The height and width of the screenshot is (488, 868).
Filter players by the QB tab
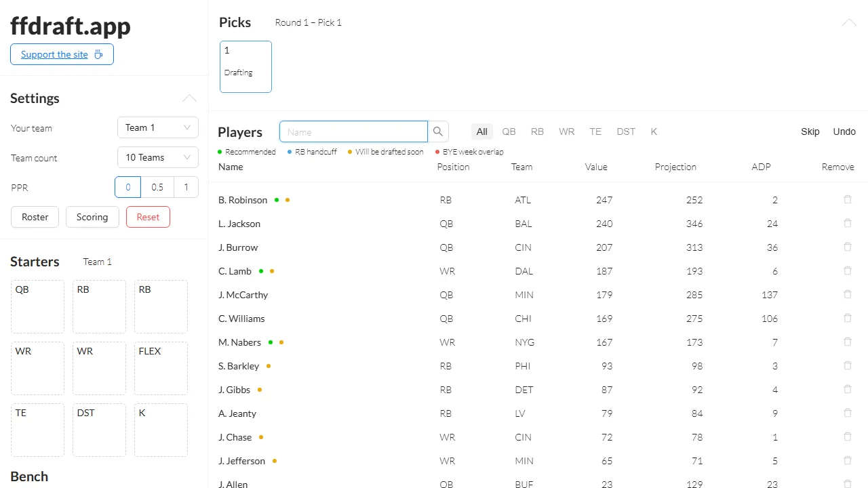coord(509,131)
